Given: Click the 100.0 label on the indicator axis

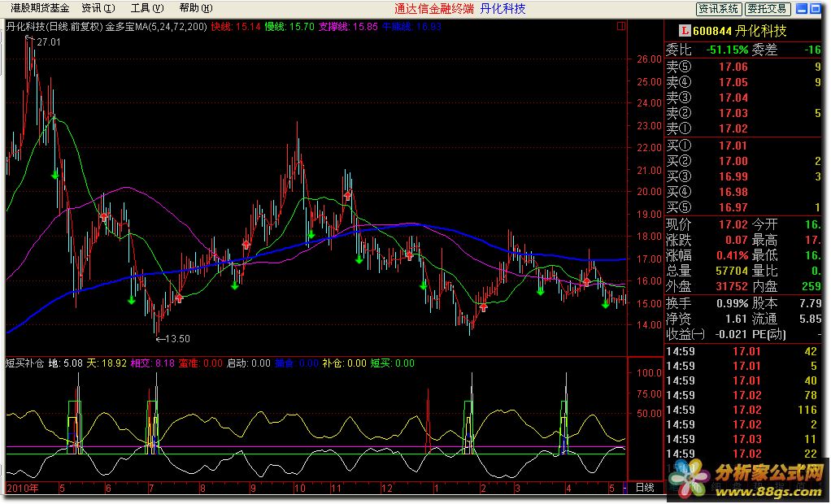Looking at the screenshot, I should (649, 373).
